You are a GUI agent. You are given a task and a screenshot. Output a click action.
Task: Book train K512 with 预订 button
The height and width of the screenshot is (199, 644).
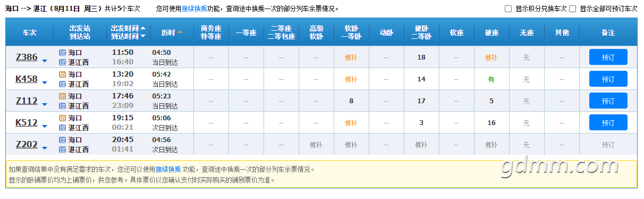[608, 123]
